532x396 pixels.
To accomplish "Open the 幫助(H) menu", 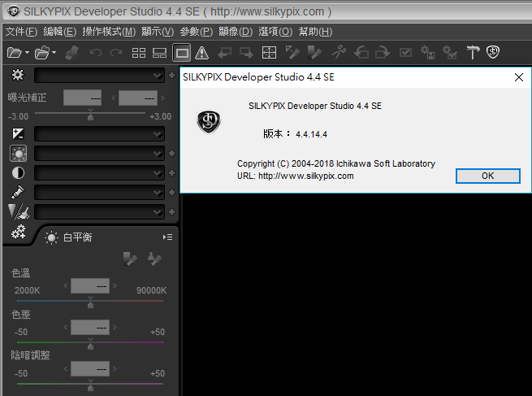I will coord(315,32).
